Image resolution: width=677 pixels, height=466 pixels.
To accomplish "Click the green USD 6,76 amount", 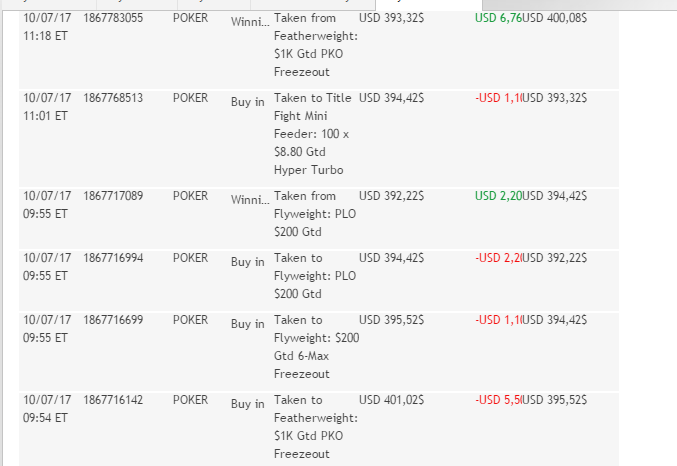I will 498,18.
